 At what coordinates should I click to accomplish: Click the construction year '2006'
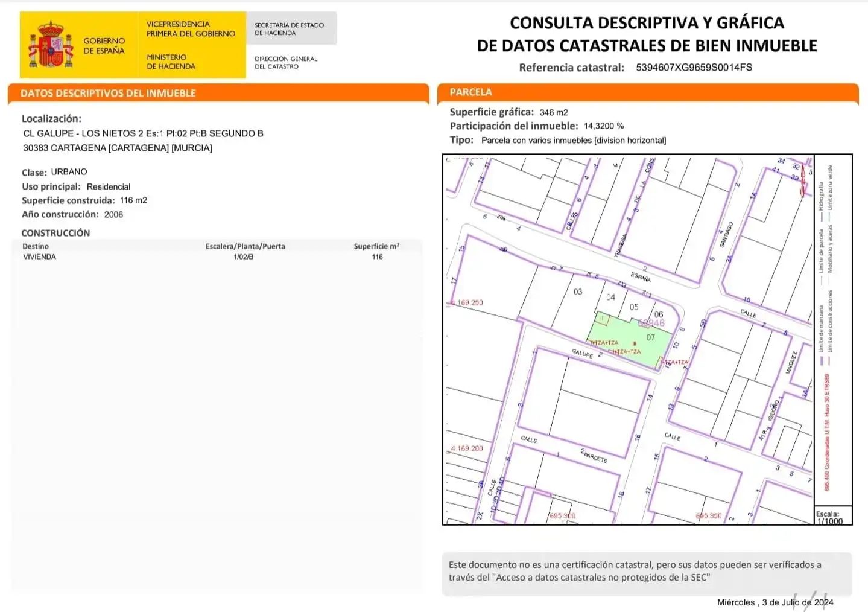point(113,215)
